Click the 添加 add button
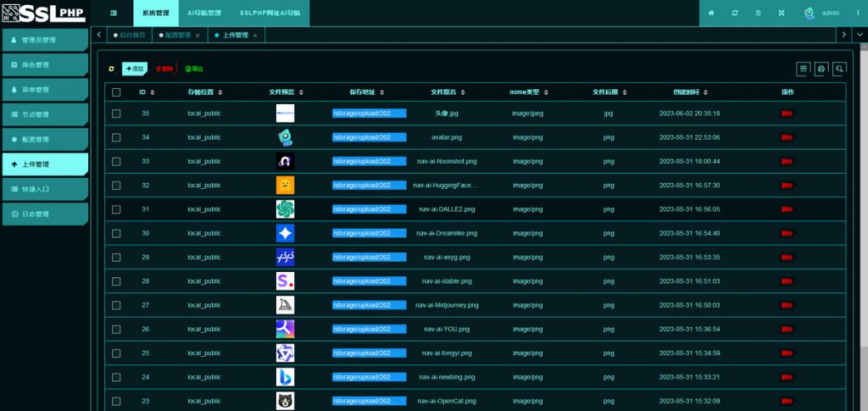Screen dimensions: 868x411 [x=135, y=69]
